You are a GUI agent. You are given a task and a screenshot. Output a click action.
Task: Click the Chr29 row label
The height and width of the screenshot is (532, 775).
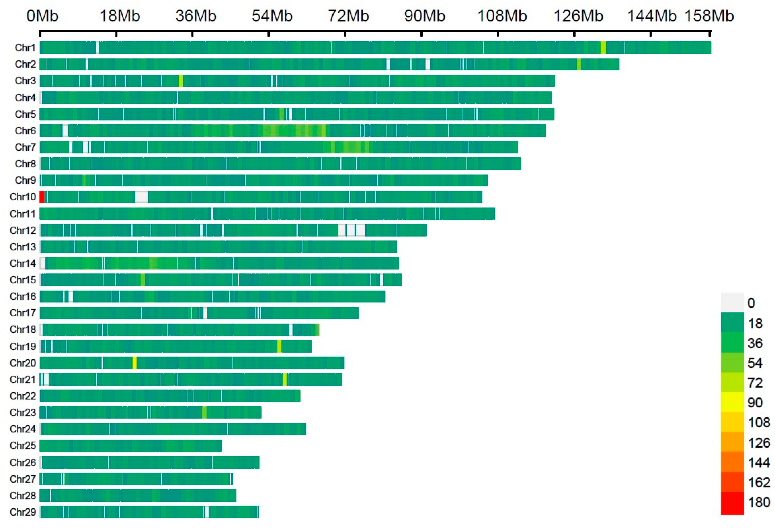point(23,512)
